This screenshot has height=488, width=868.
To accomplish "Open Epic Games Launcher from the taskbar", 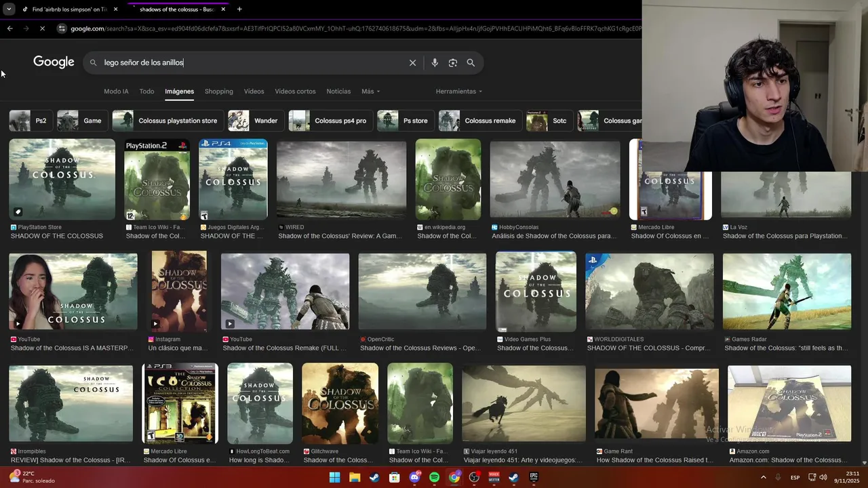I will tap(534, 477).
